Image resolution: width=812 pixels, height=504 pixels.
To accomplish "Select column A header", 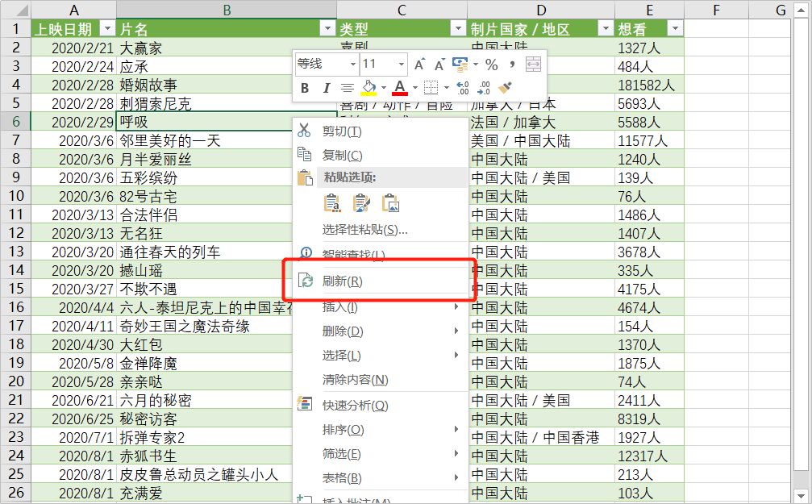I will click(x=74, y=10).
